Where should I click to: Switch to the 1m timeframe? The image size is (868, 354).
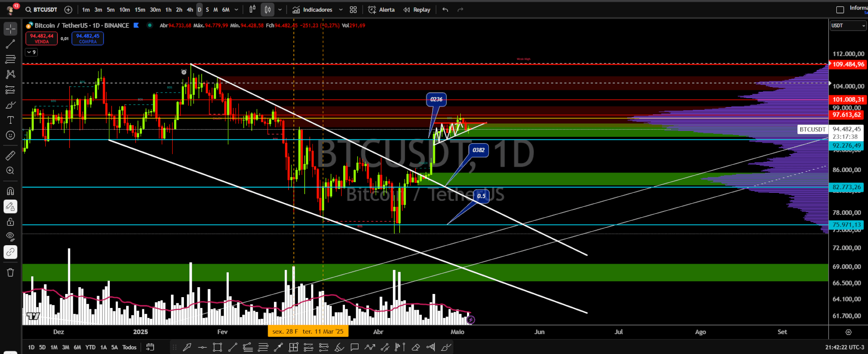[86, 9]
